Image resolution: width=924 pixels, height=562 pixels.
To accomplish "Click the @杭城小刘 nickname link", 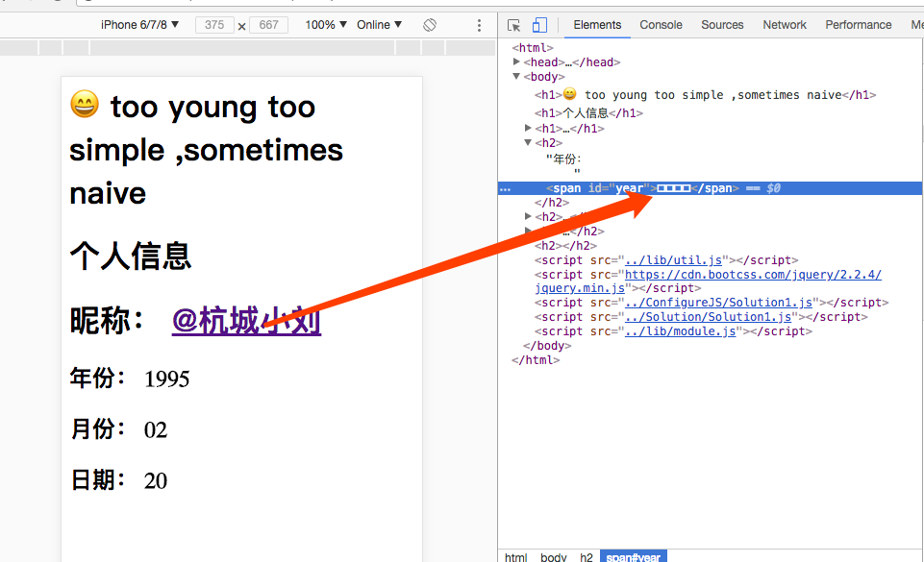I will [246, 321].
